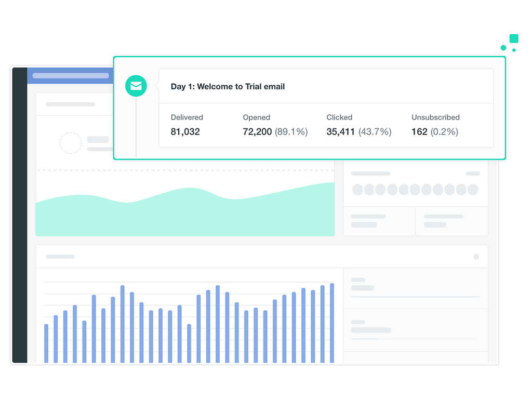
Task: Click the vertical timeline line below the envelope icon
Action: click(x=136, y=127)
